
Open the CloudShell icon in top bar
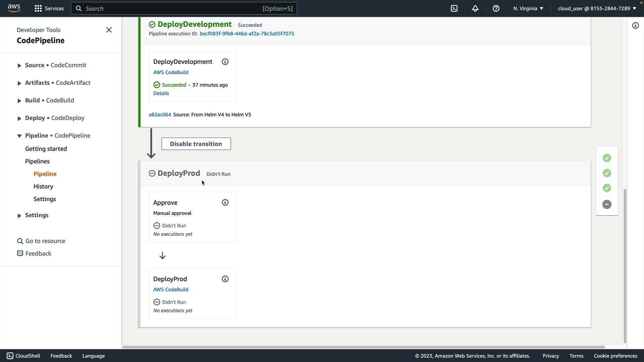[454, 8]
